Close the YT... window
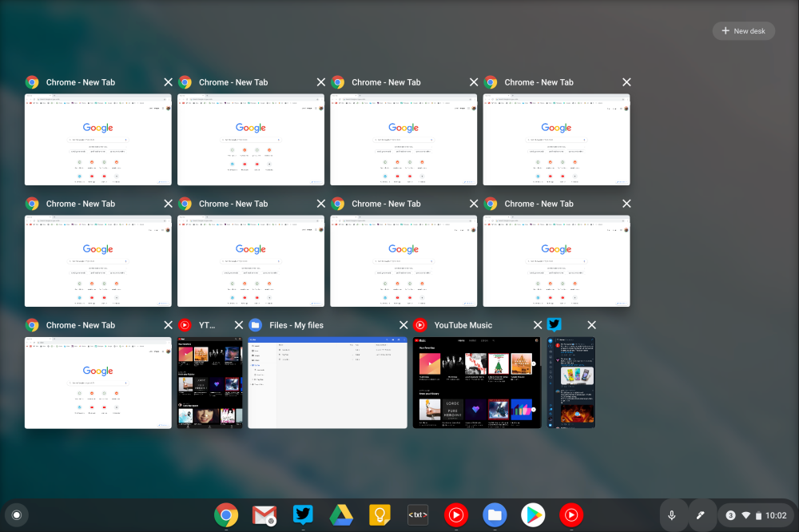This screenshot has width=799, height=532. (238, 325)
